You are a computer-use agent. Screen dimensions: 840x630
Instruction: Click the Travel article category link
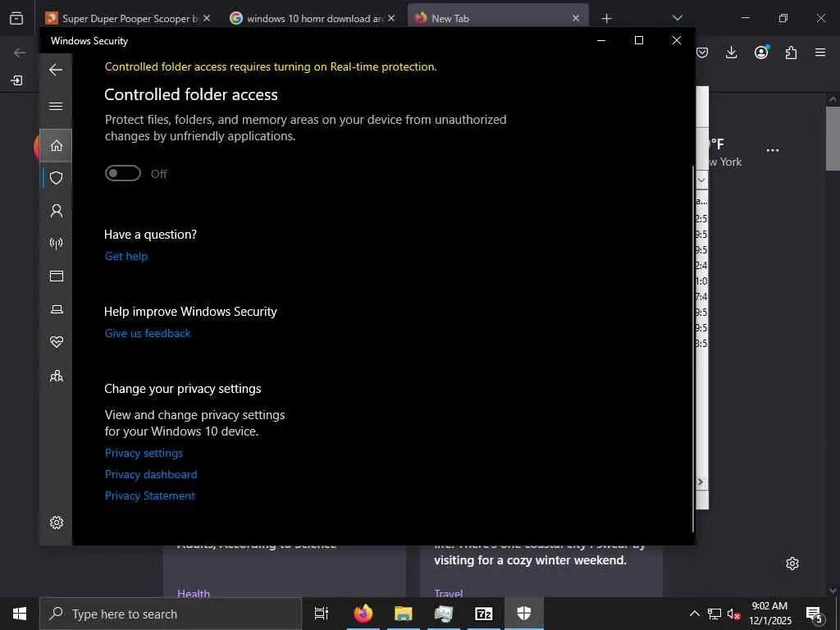click(x=449, y=593)
